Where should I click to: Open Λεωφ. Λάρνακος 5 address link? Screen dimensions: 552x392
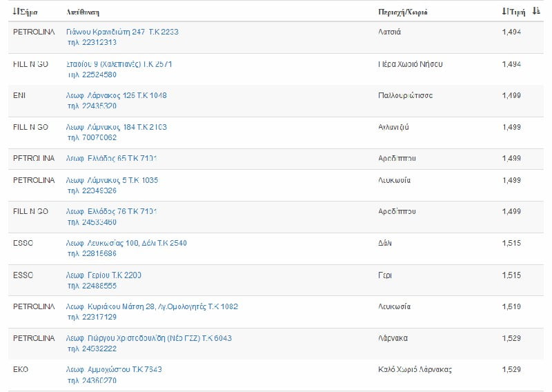pos(112,180)
